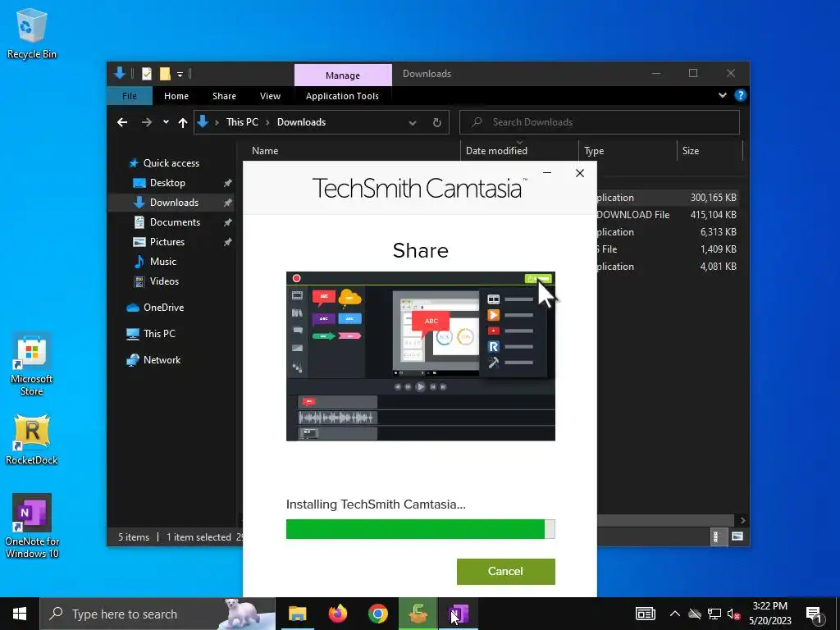Sort files by Size column
Image resolution: width=840 pixels, height=630 pixels.
pos(691,151)
